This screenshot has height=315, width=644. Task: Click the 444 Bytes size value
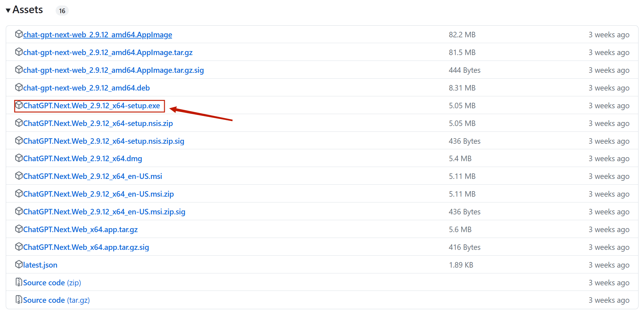point(465,70)
